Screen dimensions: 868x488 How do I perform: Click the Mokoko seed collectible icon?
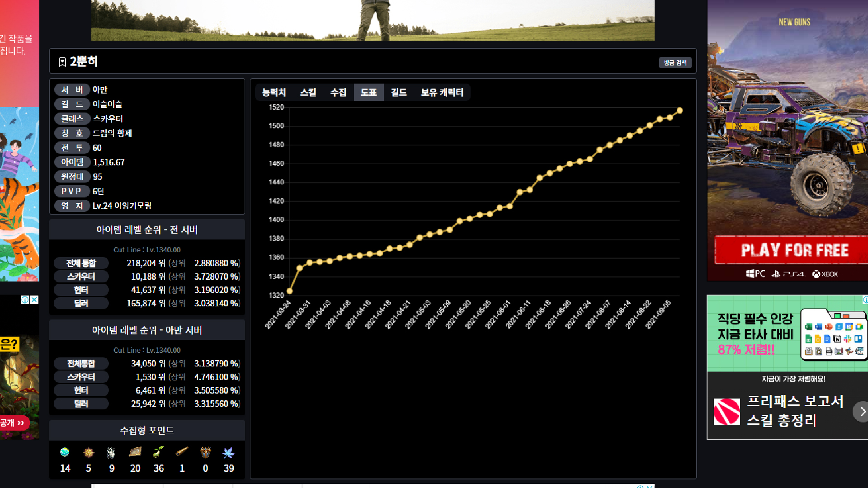coord(158,452)
